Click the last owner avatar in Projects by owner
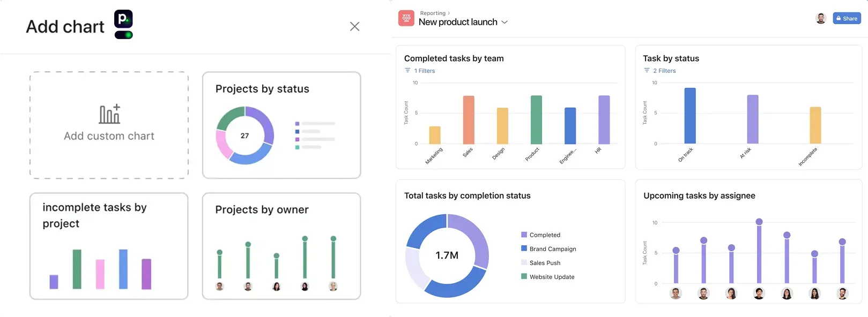This screenshot has height=317, width=868. pos(333,286)
